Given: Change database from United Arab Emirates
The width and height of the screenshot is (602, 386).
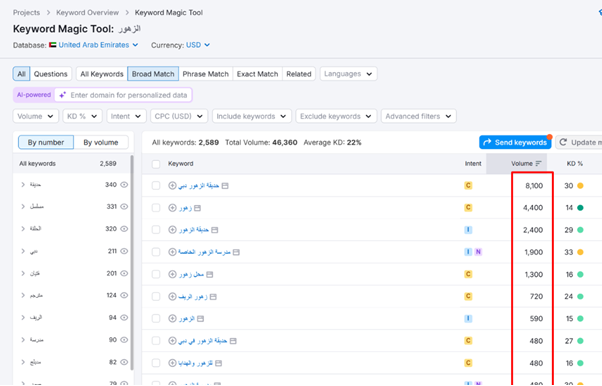Looking at the screenshot, I should tap(98, 45).
